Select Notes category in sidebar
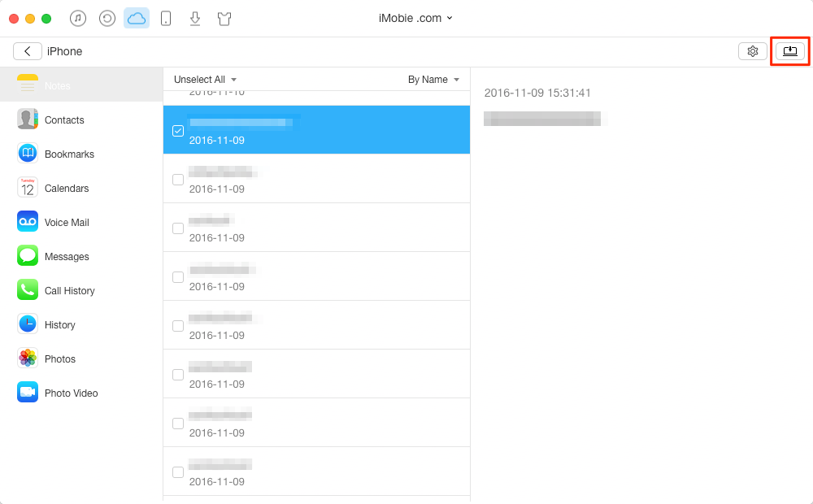The height and width of the screenshot is (504, 813). [81, 85]
